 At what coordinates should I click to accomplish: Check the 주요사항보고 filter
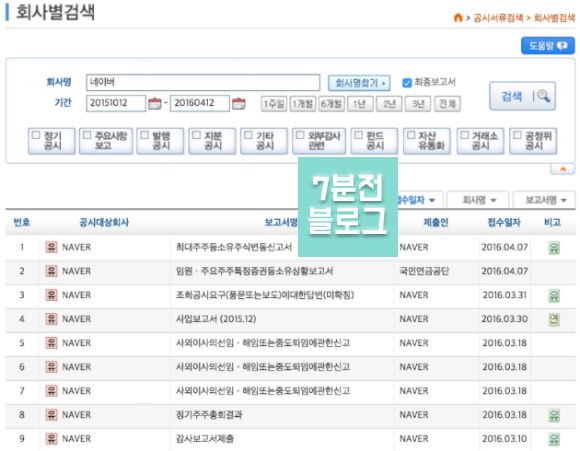coord(87,135)
